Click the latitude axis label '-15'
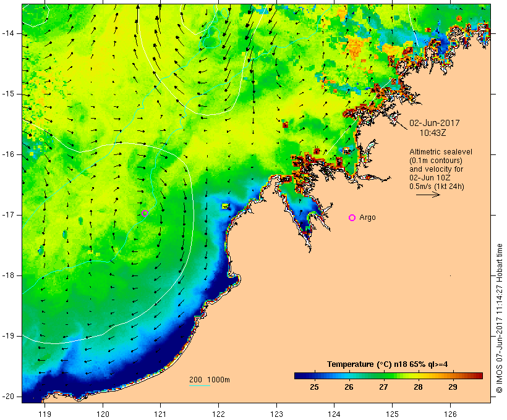The width and height of the screenshot is (507, 420). [x=8, y=94]
